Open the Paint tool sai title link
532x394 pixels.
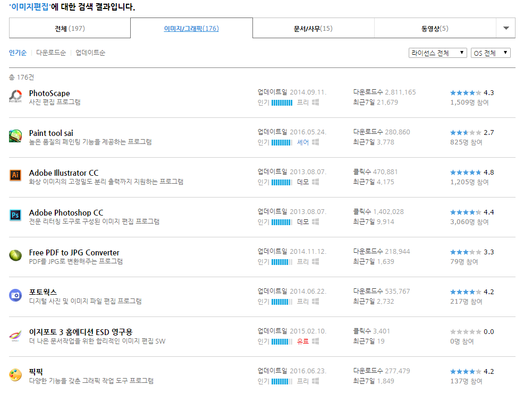click(x=51, y=133)
